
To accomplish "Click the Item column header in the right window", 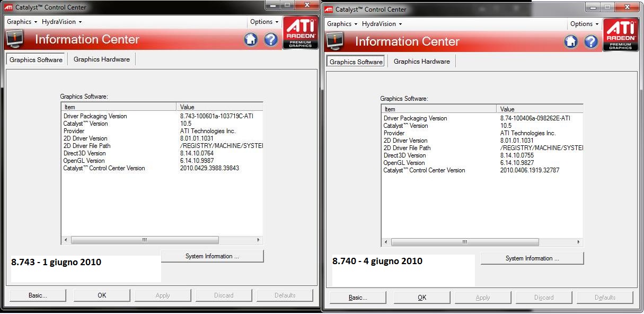I will click(x=439, y=109).
